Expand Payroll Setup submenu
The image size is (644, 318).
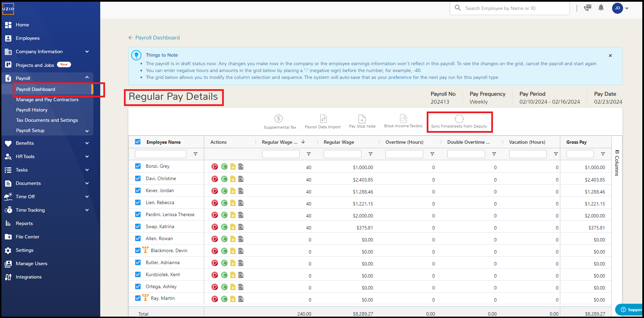[x=87, y=131]
